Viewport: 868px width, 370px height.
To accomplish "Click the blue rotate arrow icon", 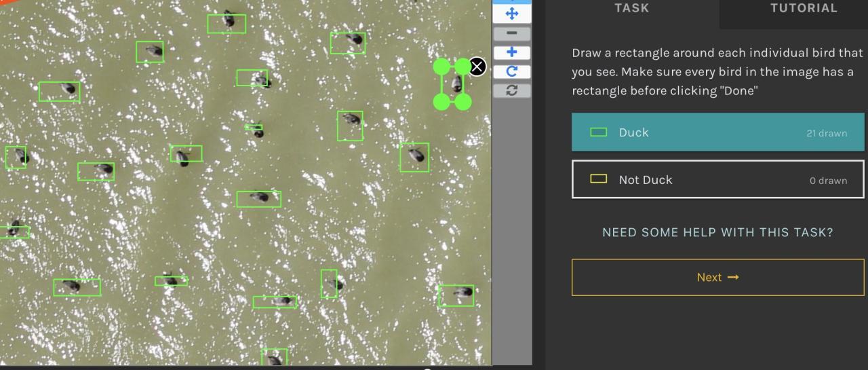I will (512, 71).
